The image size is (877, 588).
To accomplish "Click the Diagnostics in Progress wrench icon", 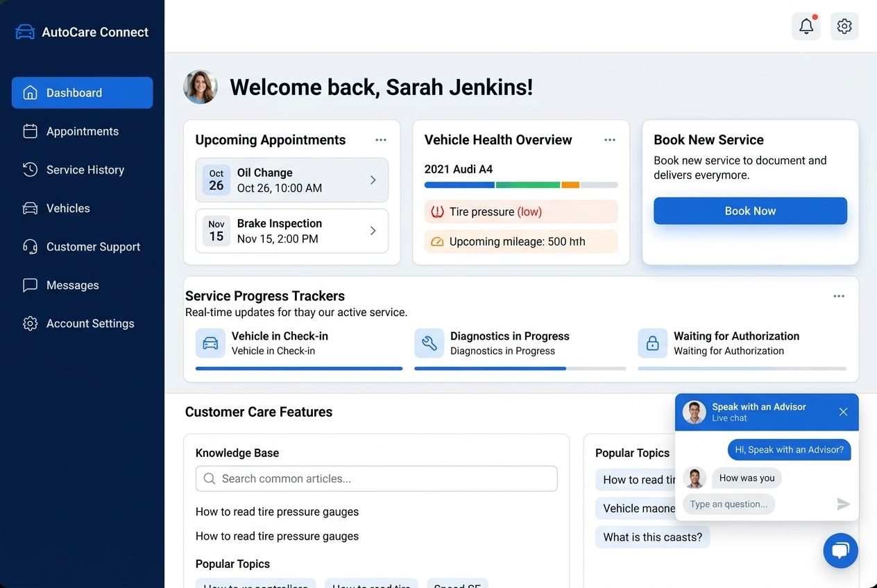I will [429, 343].
